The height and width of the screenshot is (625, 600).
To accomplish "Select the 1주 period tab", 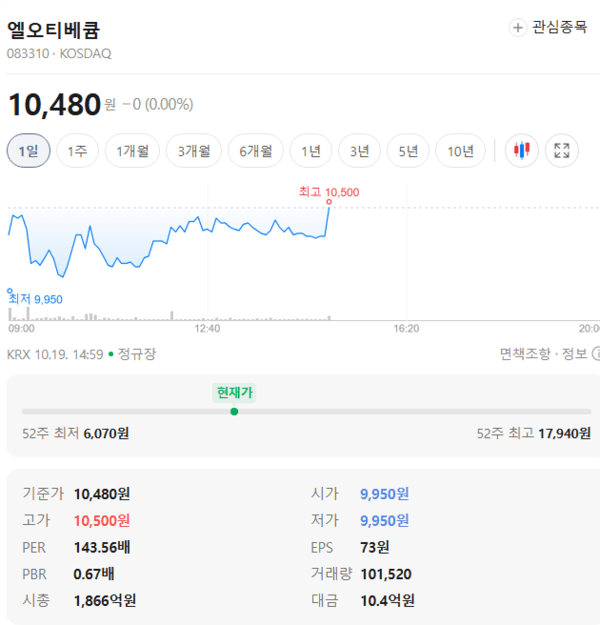I will pos(77,151).
